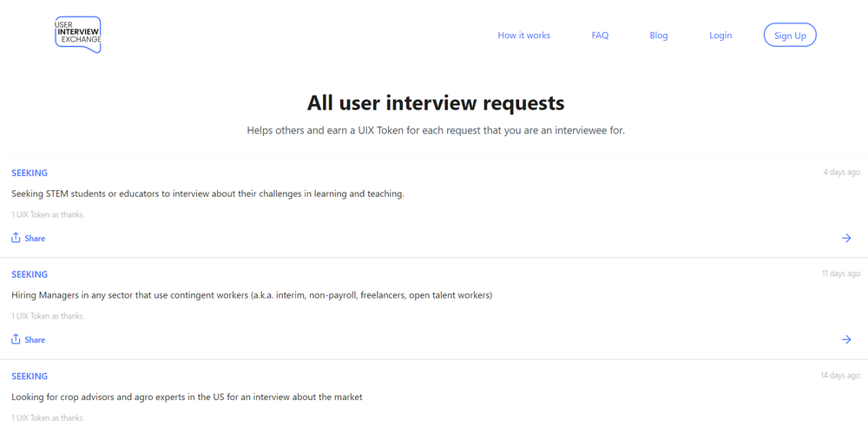
Task: Open the Login page
Action: 720,36
